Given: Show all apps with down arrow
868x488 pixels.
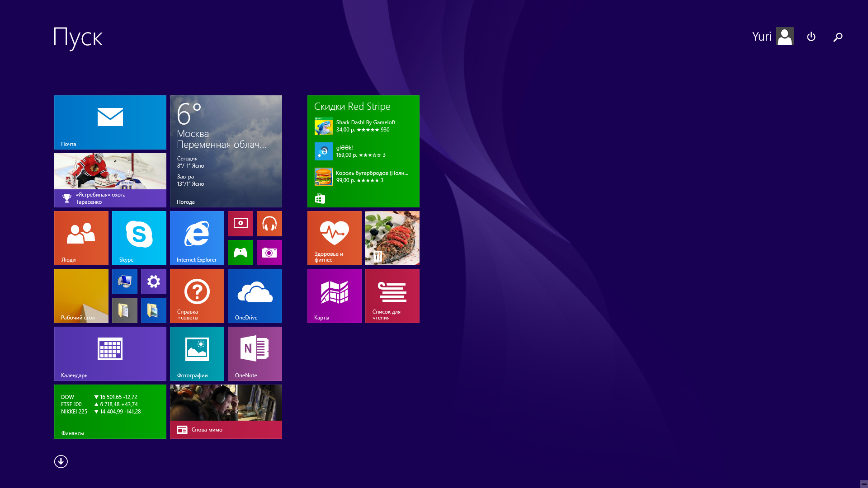Looking at the screenshot, I should point(61,461).
